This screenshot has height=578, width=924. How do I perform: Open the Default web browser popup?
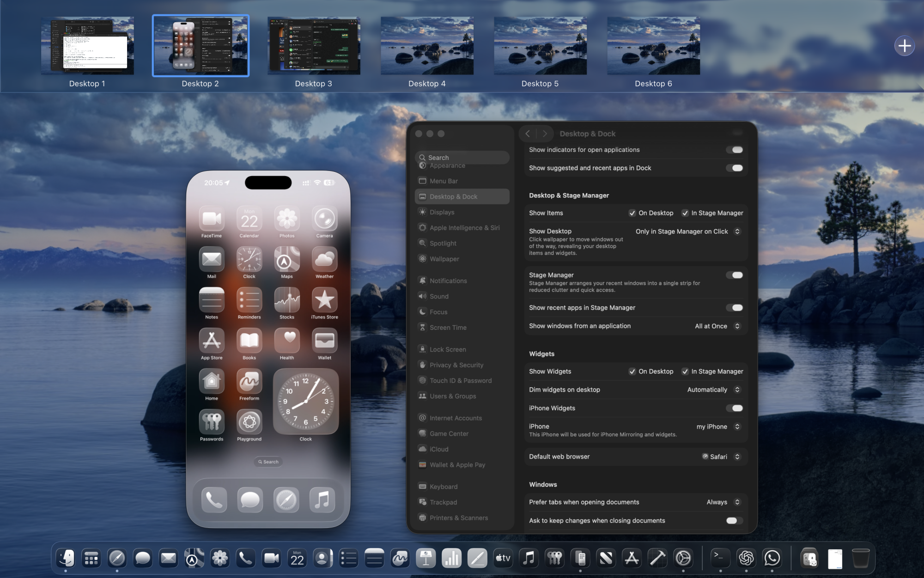pyautogui.click(x=722, y=456)
